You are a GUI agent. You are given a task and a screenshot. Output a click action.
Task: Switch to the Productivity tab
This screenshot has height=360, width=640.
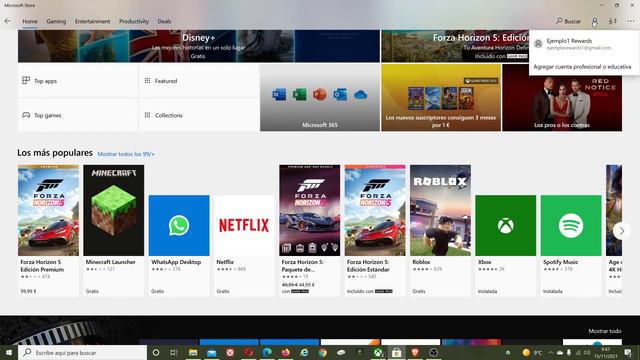(x=134, y=21)
